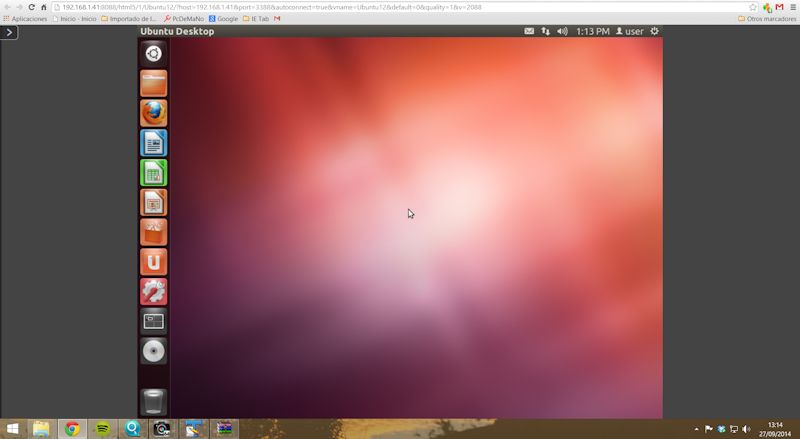The image size is (800, 439).
Task: Click the Ubuntu Desktop title in top panel
Action: click(177, 31)
